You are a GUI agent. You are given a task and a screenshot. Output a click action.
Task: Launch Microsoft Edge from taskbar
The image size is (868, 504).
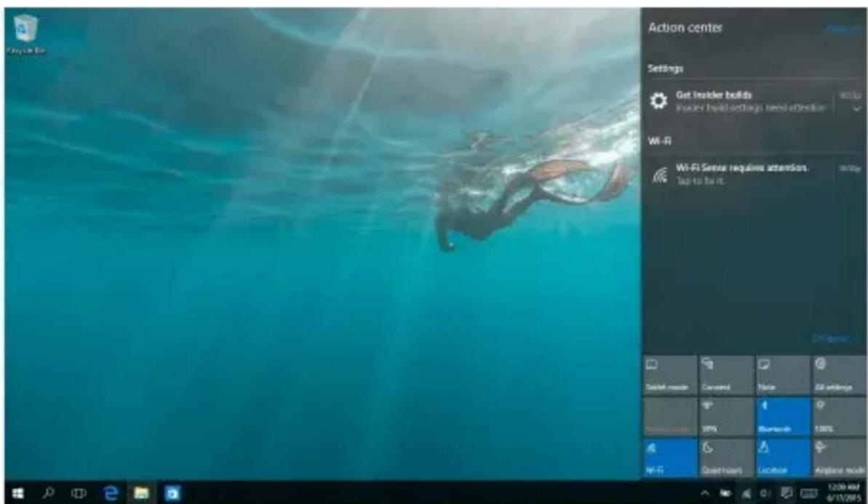pos(111,492)
